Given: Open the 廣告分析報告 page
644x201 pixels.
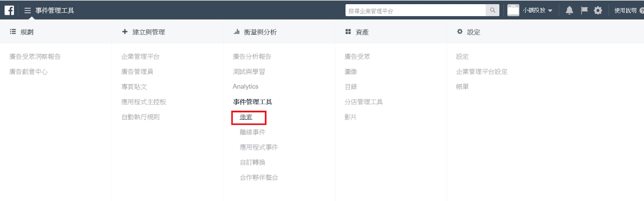Looking at the screenshot, I should pyautogui.click(x=252, y=57).
